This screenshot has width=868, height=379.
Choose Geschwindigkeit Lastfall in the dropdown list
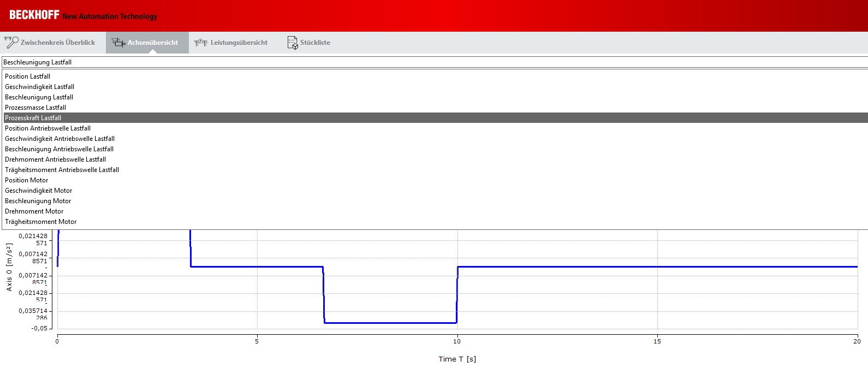pyautogui.click(x=436, y=87)
